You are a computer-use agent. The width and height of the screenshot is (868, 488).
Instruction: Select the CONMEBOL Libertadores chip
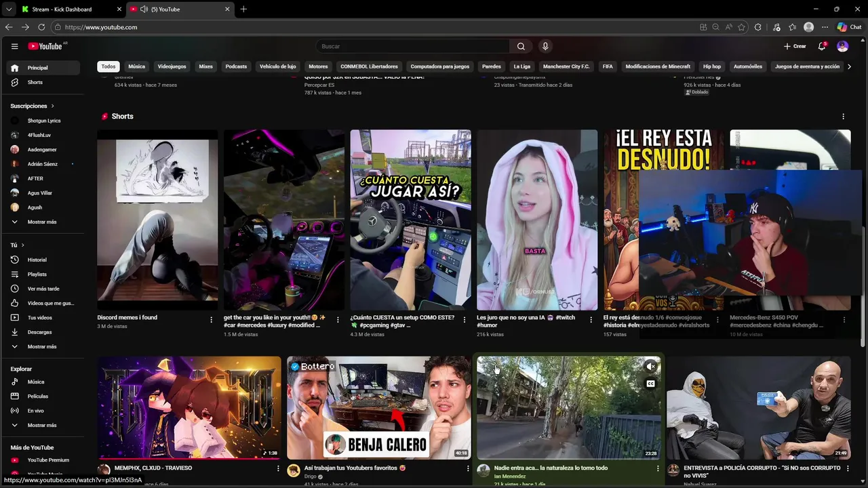(x=369, y=66)
